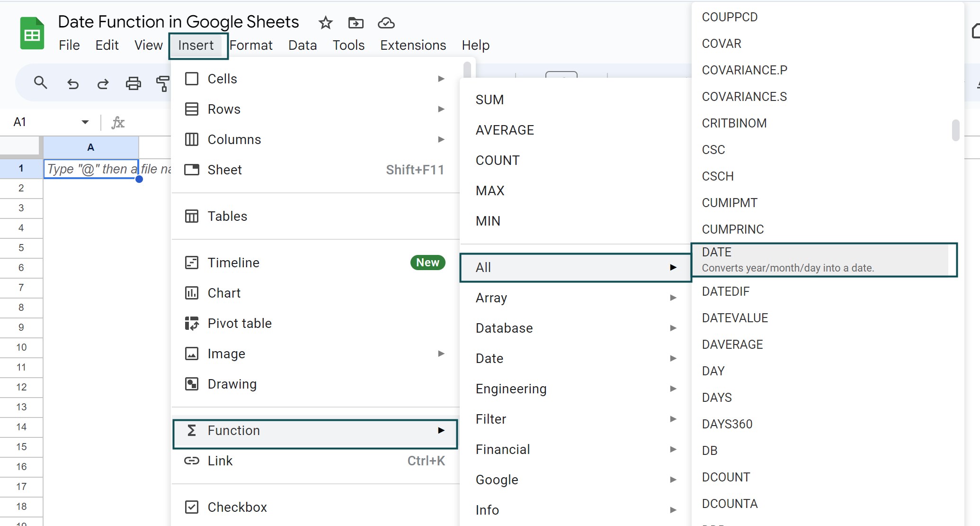980x526 pixels.
Task: Expand the Filter functions submenu
Action: click(x=576, y=419)
